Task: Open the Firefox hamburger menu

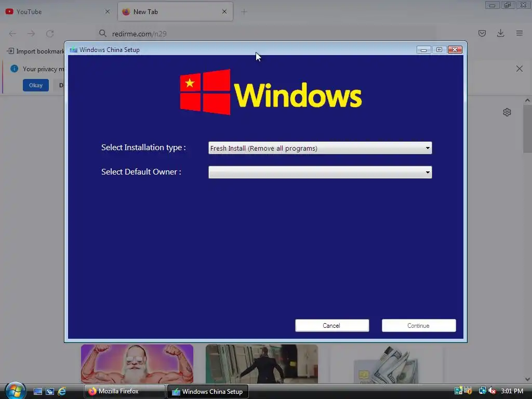Action: pyautogui.click(x=520, y=33)
